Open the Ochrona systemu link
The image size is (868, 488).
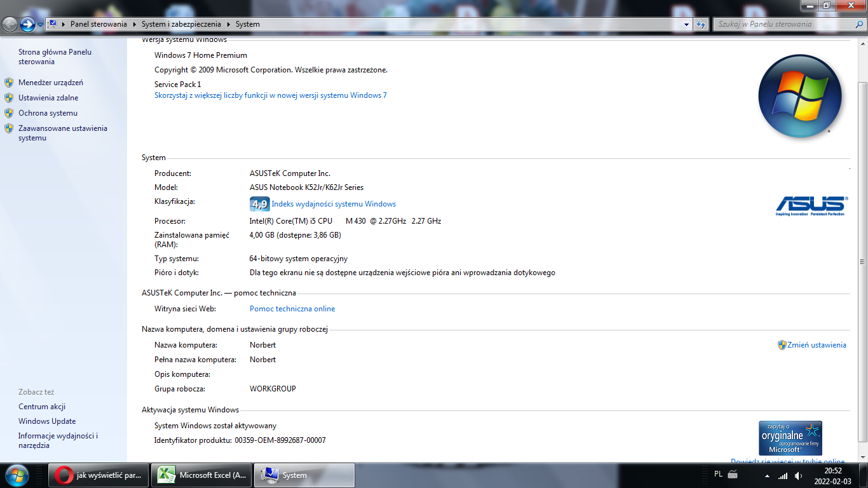48,113
